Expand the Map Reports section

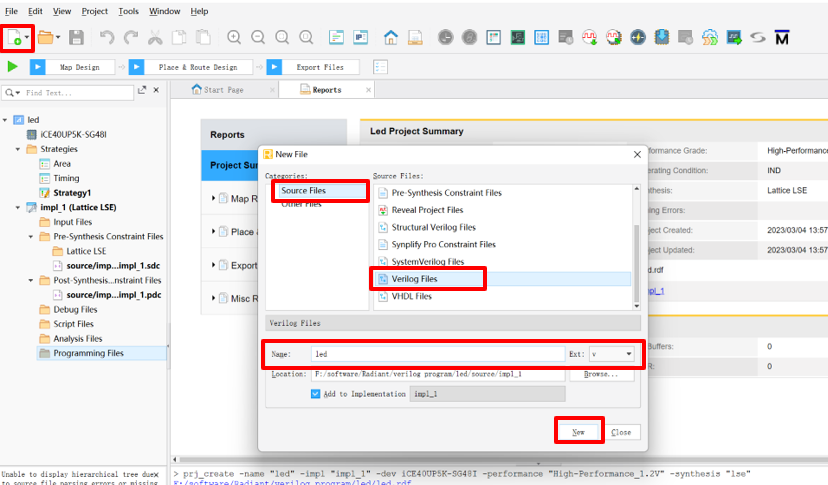tap(213, 198)
